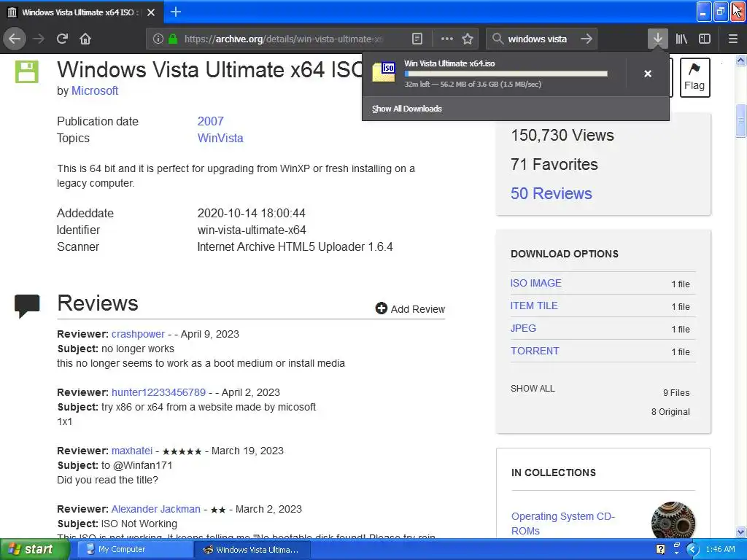Cancel the Win Vista Ultimate x64.iso download

pos(648,74)
